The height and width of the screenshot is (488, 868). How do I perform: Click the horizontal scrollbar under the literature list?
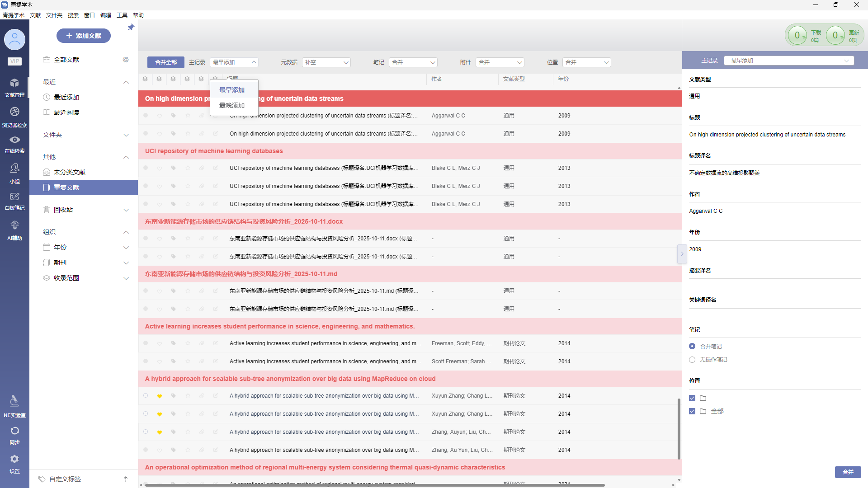point(375,485)
